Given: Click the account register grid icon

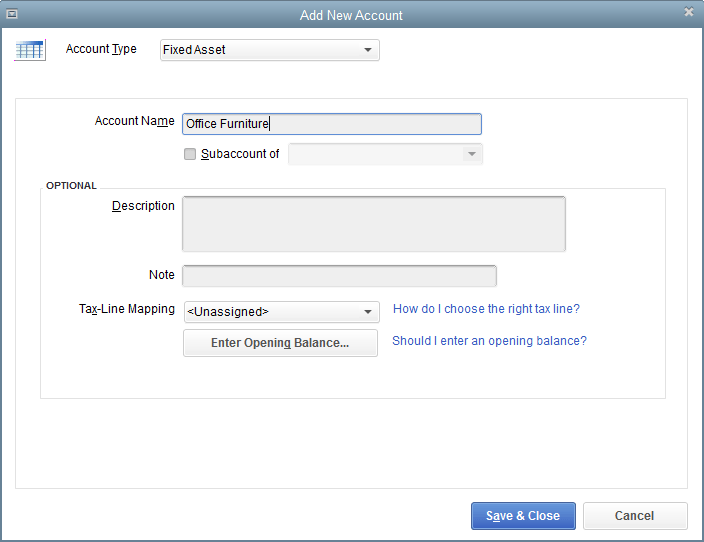Looking at the screenshot, I should (30, 50).
